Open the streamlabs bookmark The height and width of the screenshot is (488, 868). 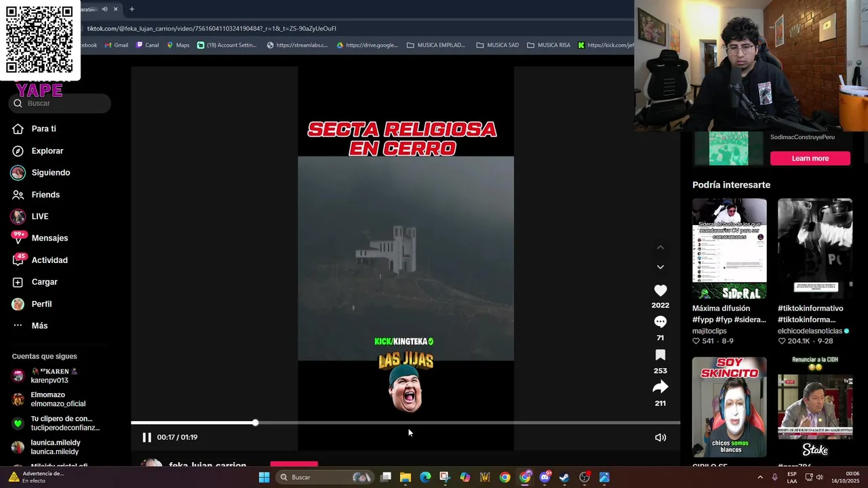297,45
